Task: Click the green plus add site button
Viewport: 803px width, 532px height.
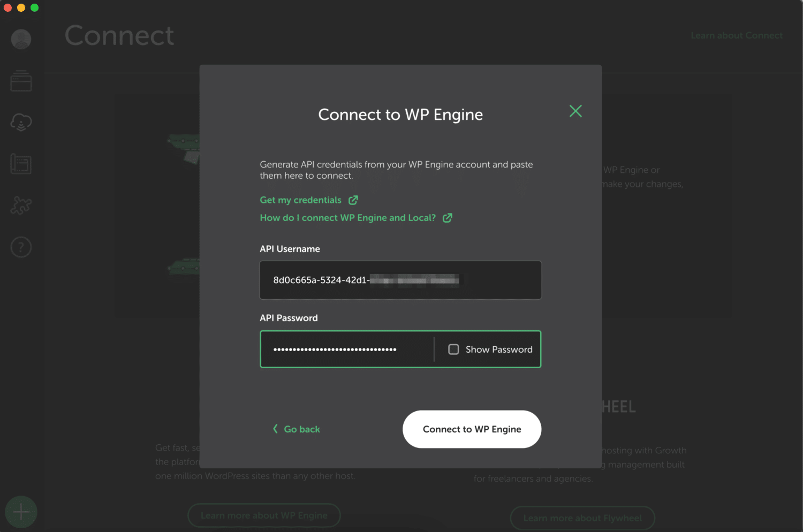Action: tap(21, 512)
